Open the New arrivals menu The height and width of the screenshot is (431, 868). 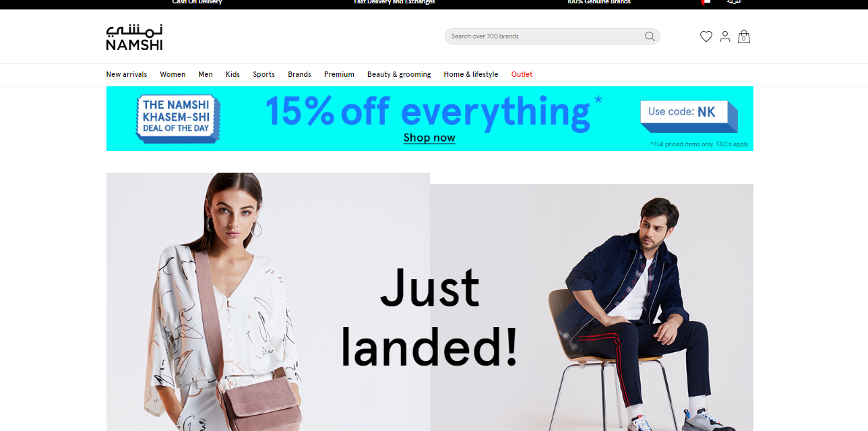point(126,74)
